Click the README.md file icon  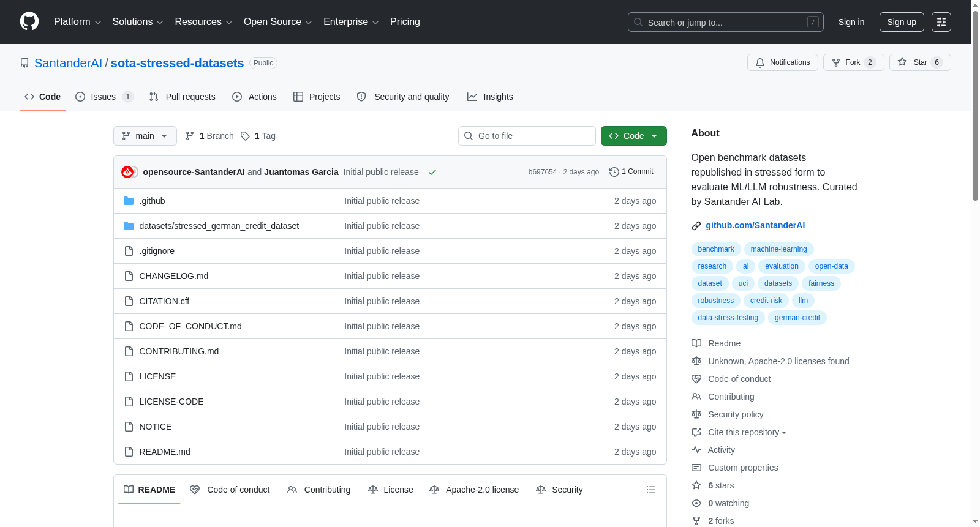(129, 452)
